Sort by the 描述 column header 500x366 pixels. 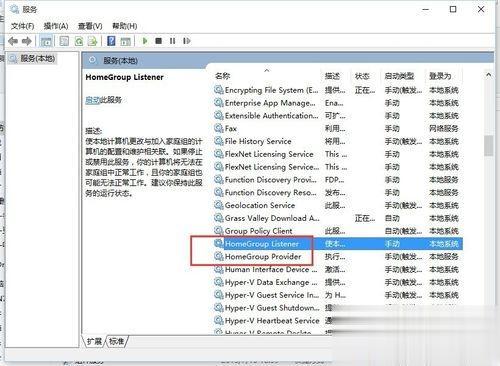point(332,76)
